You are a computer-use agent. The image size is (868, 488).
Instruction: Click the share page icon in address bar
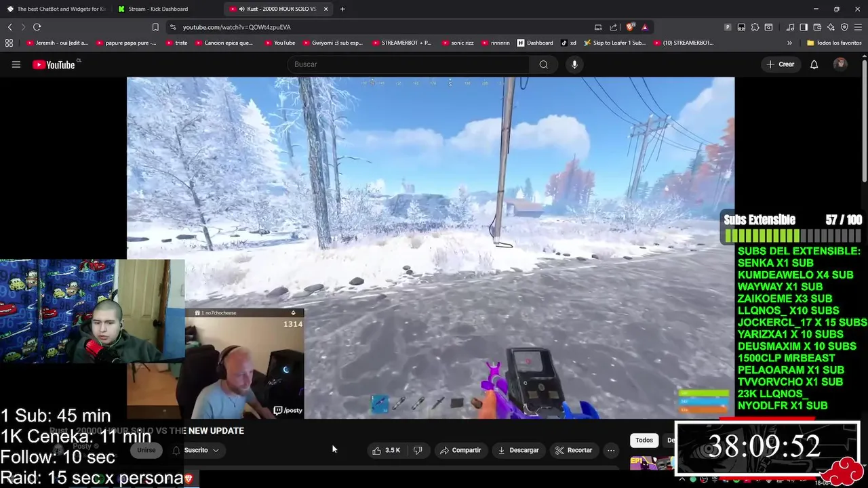[613, 27]
